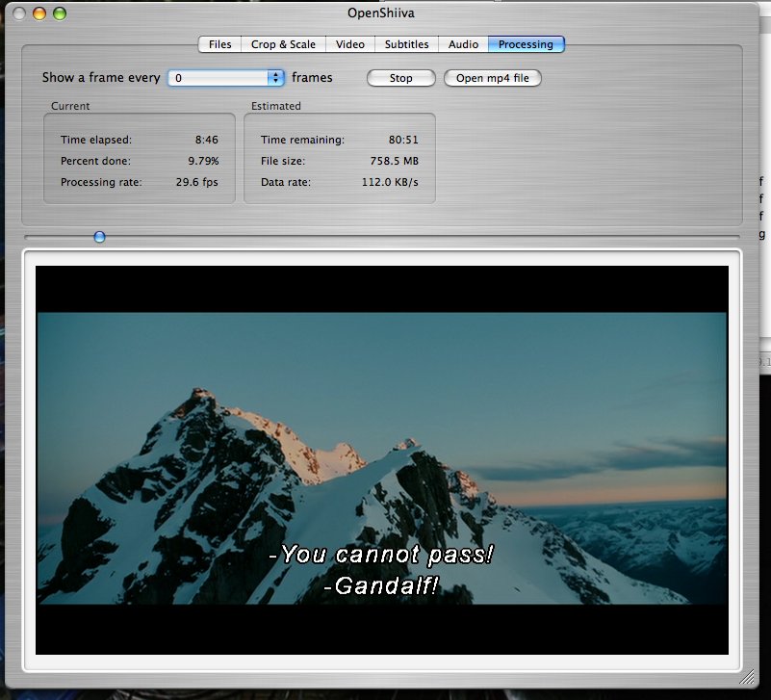This screenshot has height=700, width=771.
Task: Click the green zoom window button
Action: click(60, 13)
